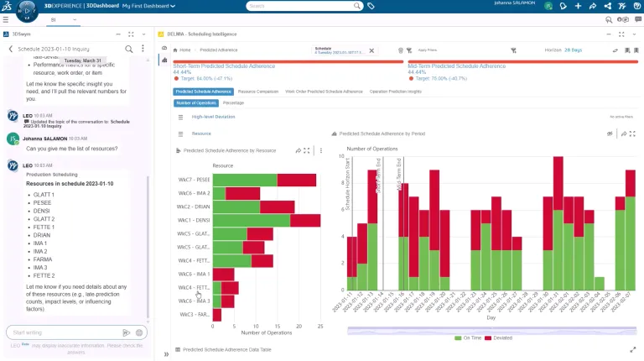Expand the Data Table panel at bottom right
Screen dimensions: 644x361
click(x=633, y=349)
